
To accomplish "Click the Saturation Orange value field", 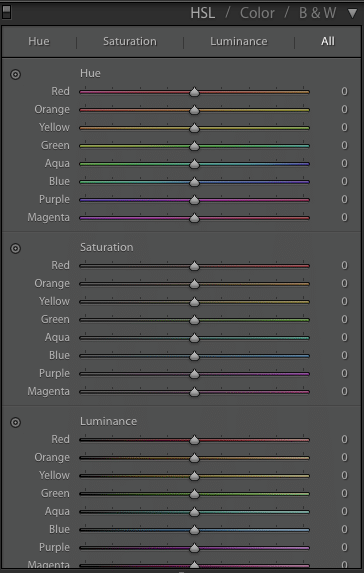I will click(344, 283).
